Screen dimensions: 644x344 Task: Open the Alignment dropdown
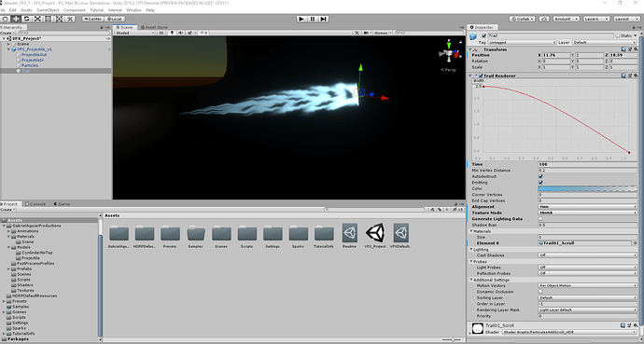[x=588, y=207]
